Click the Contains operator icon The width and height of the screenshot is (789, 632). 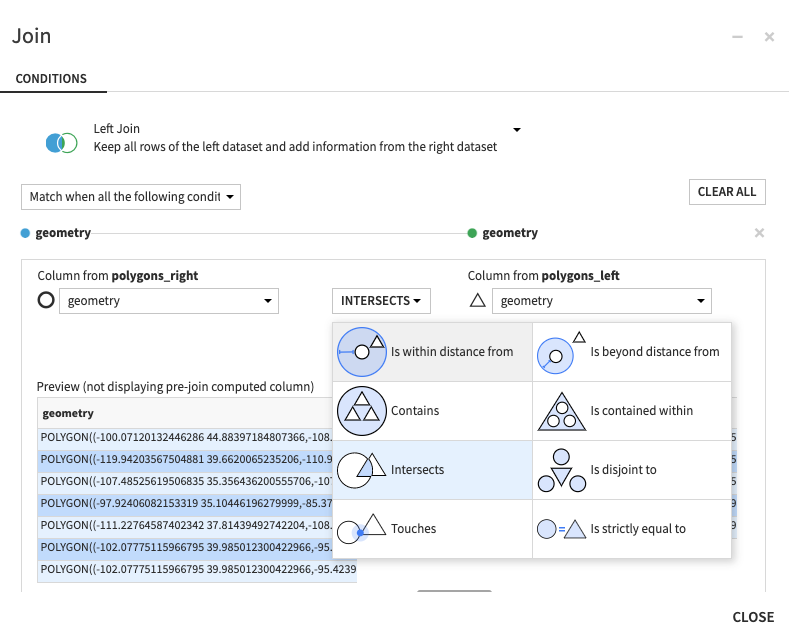[x=362, y=411]
